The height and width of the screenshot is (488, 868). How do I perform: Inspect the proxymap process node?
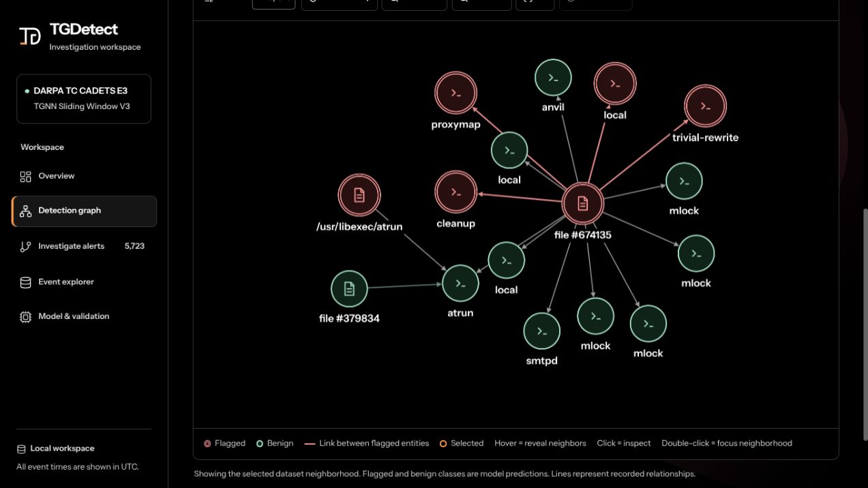coord(456,93)
